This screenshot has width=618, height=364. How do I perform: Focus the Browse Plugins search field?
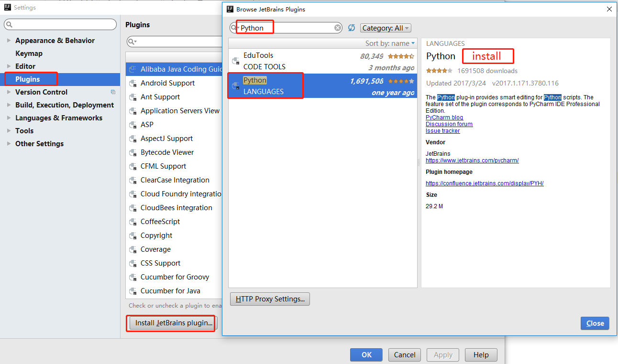pos(287,28)
